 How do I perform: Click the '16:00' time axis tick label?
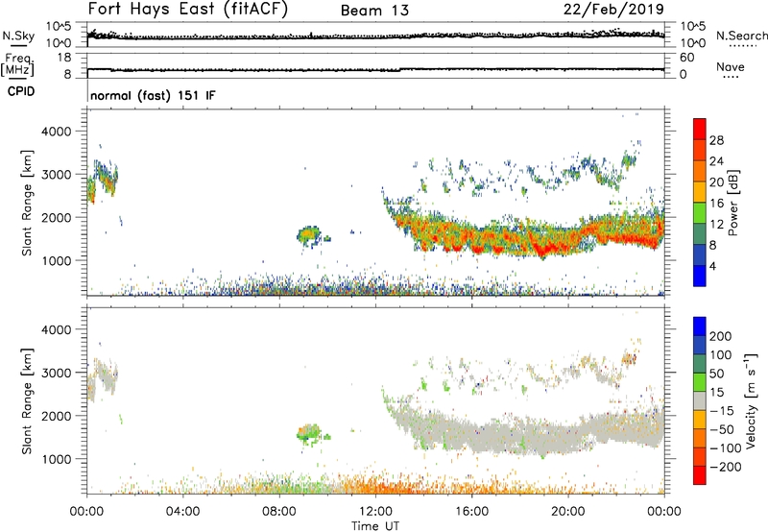click(471, 512)
